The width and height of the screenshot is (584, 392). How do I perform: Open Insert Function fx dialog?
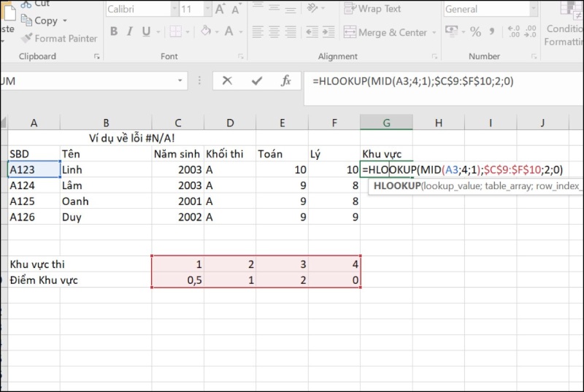click(x=286, y=81)
